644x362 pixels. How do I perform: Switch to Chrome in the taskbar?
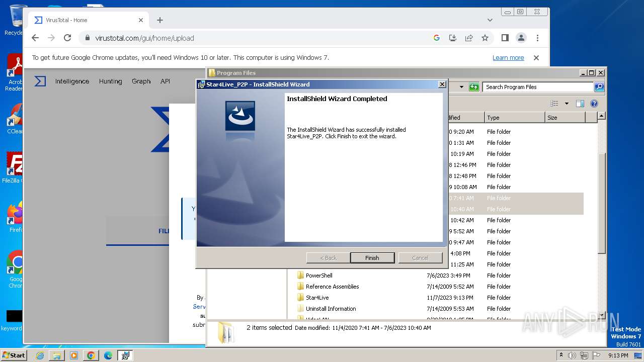pos(91,355)
